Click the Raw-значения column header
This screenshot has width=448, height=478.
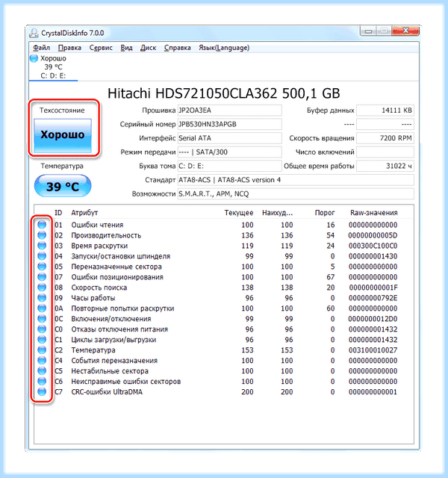click(374, 212)
